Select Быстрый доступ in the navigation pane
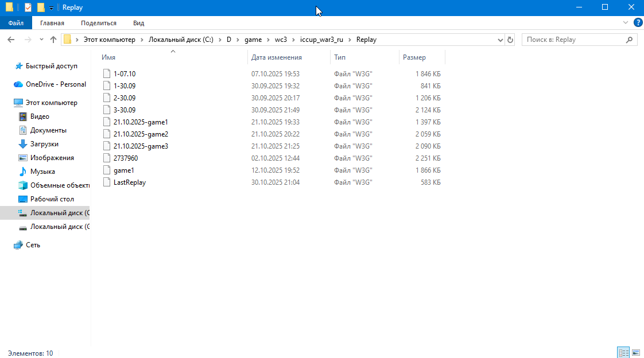Viewport: 644px width, 358px height. click(51, 65)
